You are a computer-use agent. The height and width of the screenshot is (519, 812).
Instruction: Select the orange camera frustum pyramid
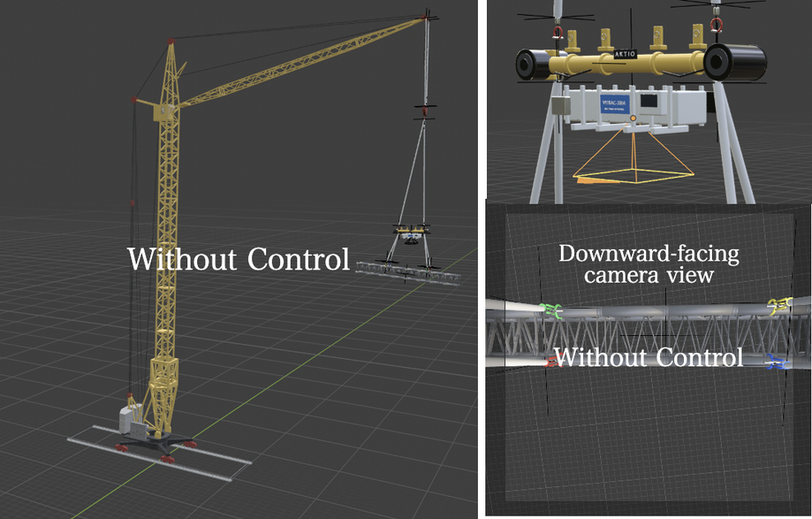pyautogui.click(x=633, y=154)
